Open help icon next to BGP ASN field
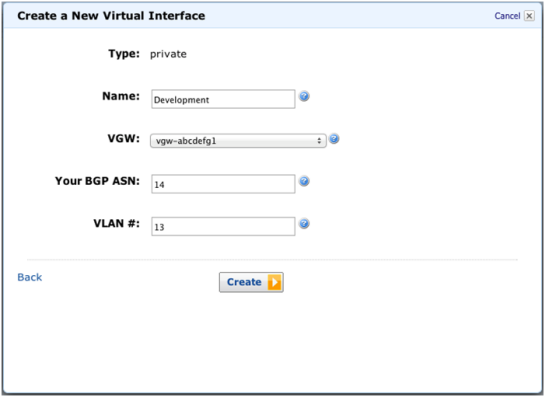 click(304, 181)
